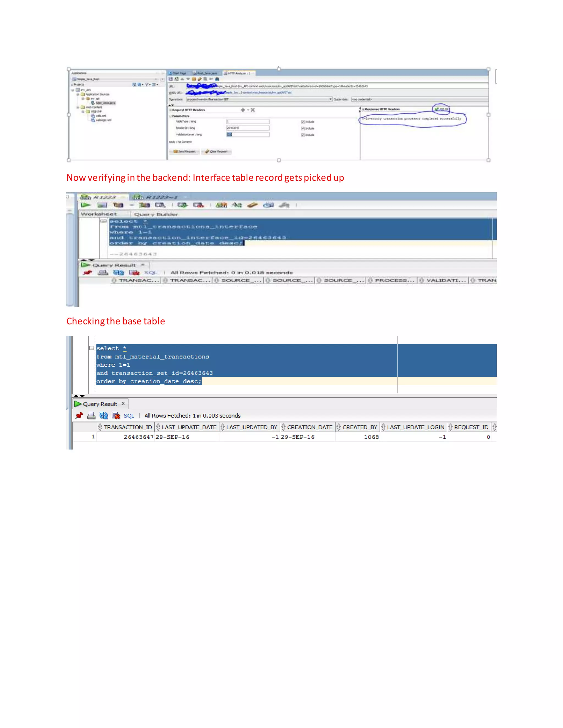Toggle Include checkbox for tableType parameter
This screenshot has width=563, height=728.
click(x=303, y=122)
